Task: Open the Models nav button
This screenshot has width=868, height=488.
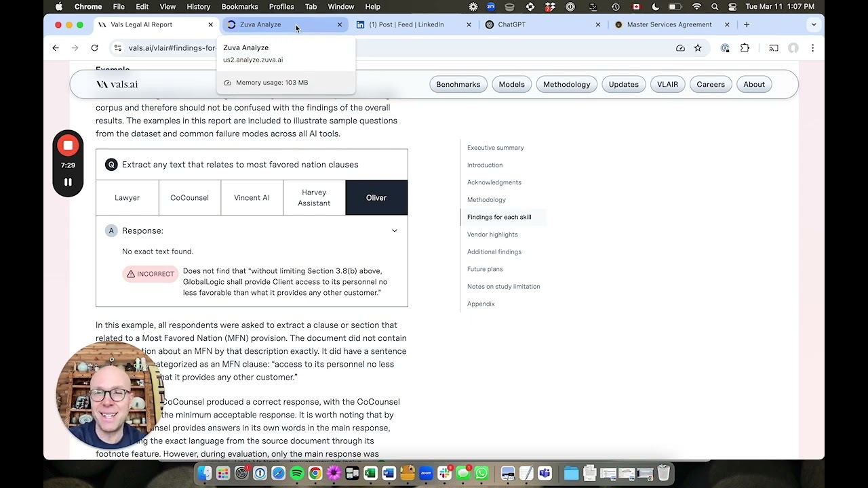Action: pyautogui.click(x=512, y=85)
